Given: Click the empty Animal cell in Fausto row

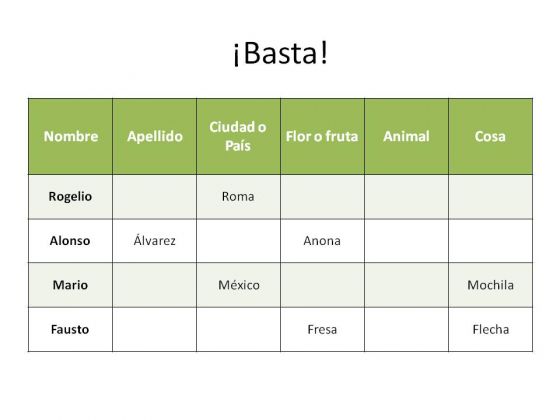Looking at the screenshot, I should click(x=406, y=329).
